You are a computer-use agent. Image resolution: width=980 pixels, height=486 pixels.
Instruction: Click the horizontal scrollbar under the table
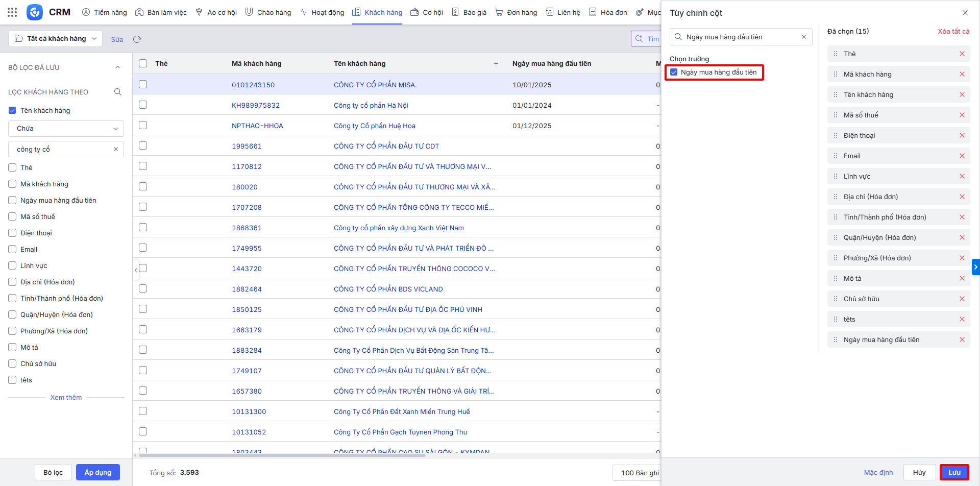281,455
